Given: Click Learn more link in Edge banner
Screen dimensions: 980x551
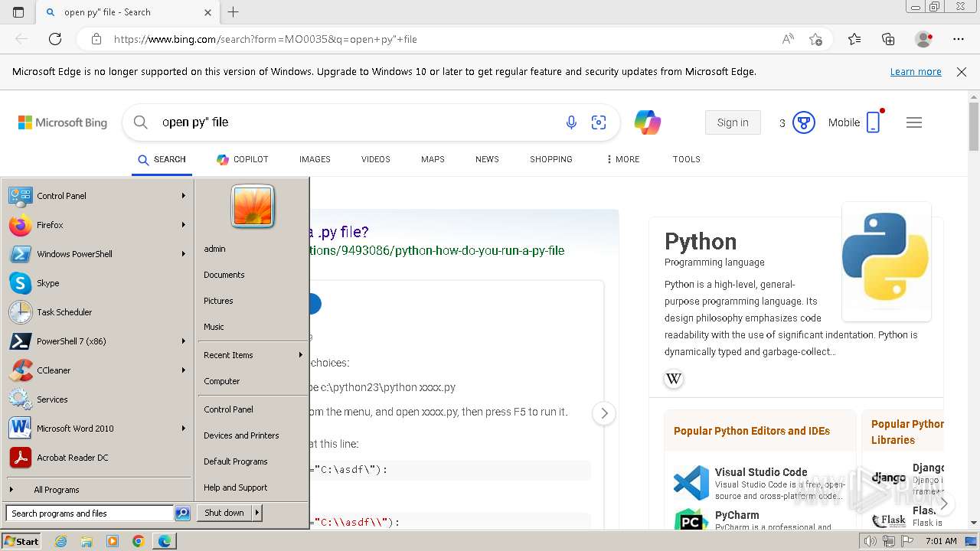Looking at the screenshot, I should point(916,72).
